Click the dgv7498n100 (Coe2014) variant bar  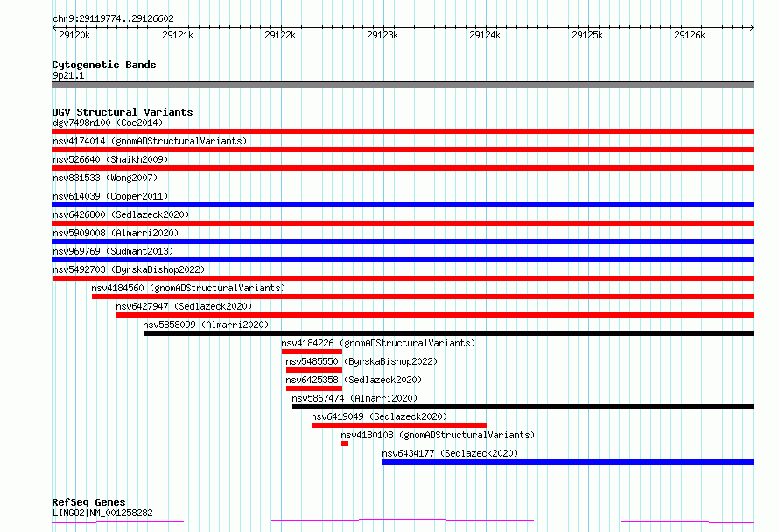pyautogui.click(x=403, y=131)
